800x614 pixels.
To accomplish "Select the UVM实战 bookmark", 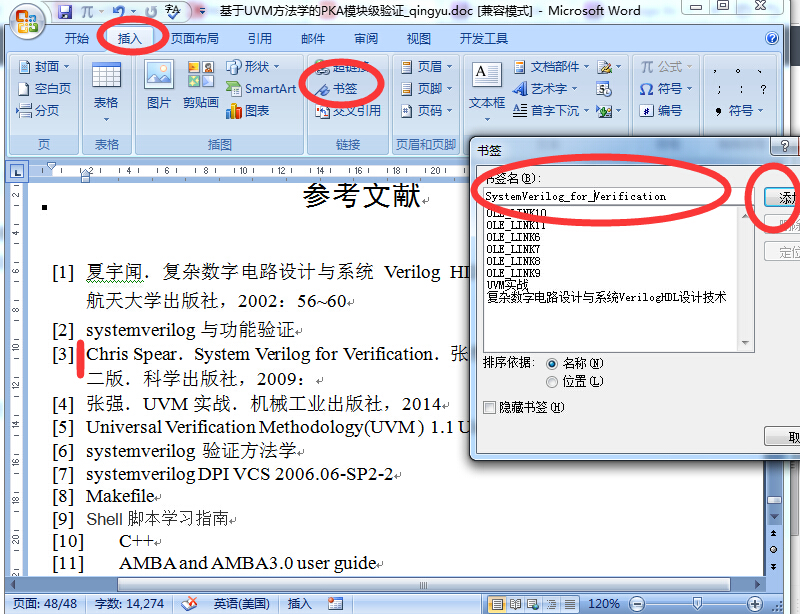I will [x=508, y=285].
